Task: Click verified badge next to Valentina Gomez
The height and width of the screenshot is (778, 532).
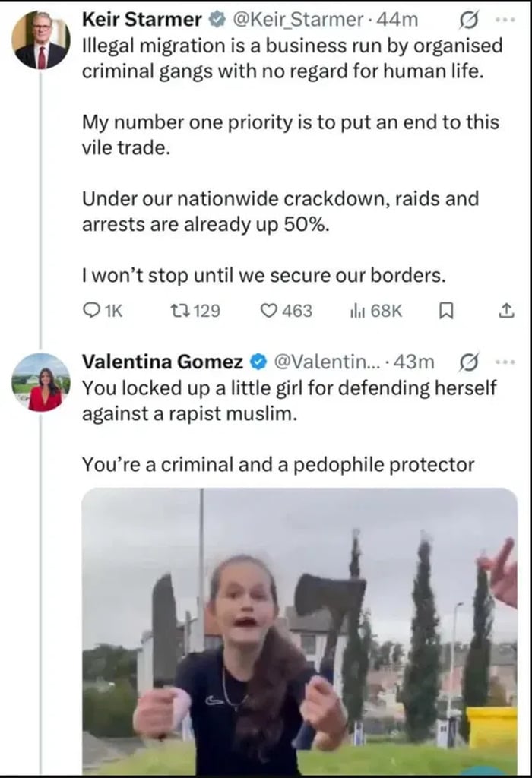Action: [258, 362]
